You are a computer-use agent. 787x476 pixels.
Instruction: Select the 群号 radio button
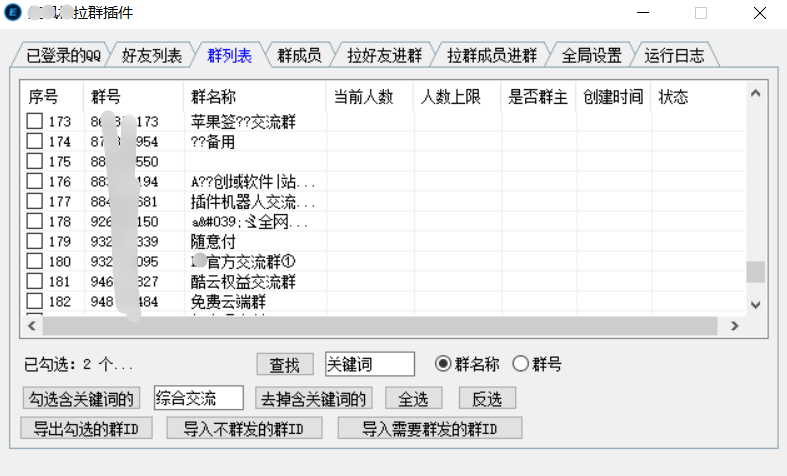click(520, 364)
